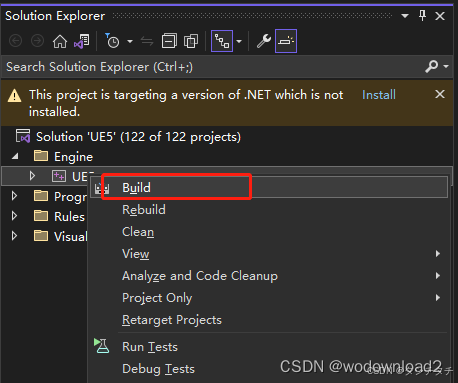The width and height of the screenshot is (458, 383).
Task: Click the search magnifier icon
Action: click(x=432, y=67)
